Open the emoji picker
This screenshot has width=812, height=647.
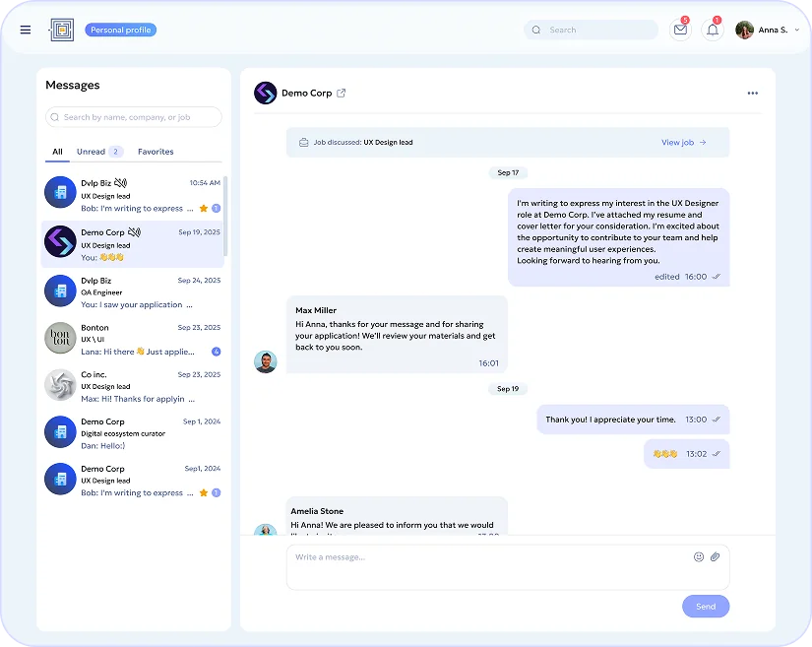point(699,556)
